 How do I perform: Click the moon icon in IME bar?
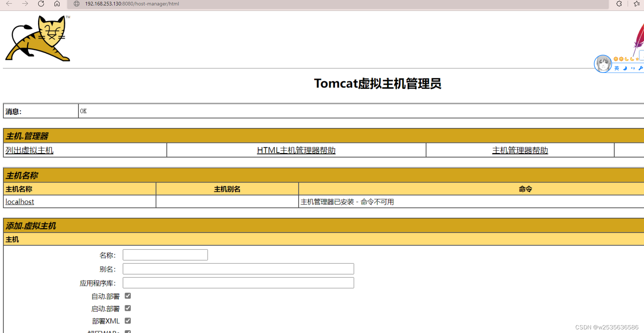click(x=625, y=68)
